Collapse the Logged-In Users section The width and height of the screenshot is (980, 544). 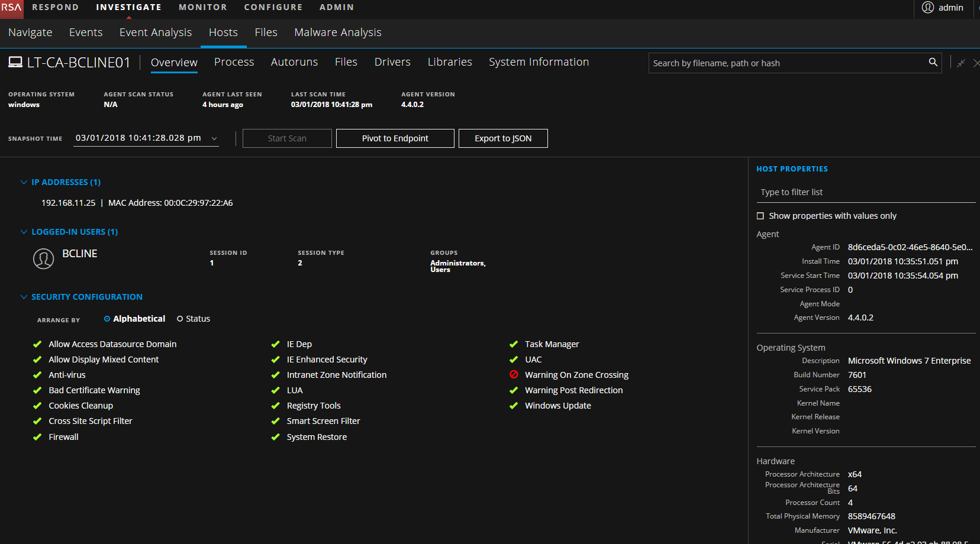tap(24, 232)
